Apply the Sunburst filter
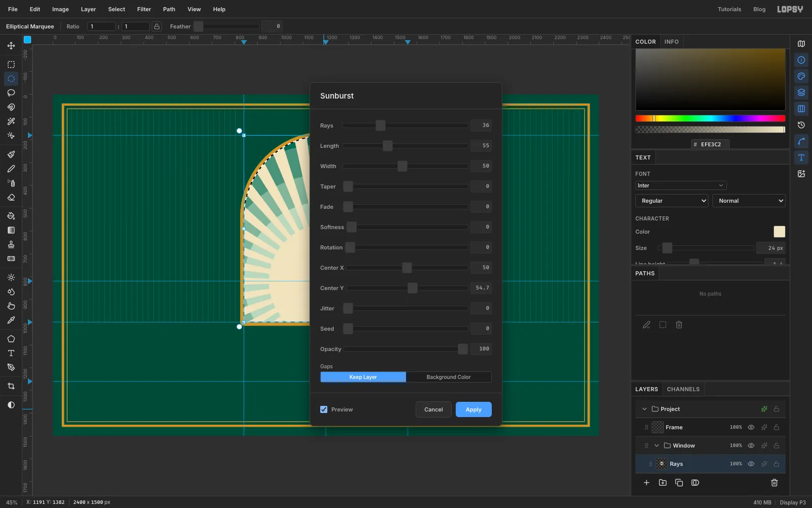Viewport: 812px width, 508px height. pyautogui.click(x=473, y=409)
